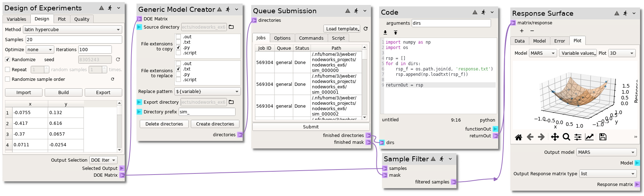
Task: Open the Method latin hypercube dropdown
Action: 73,30
